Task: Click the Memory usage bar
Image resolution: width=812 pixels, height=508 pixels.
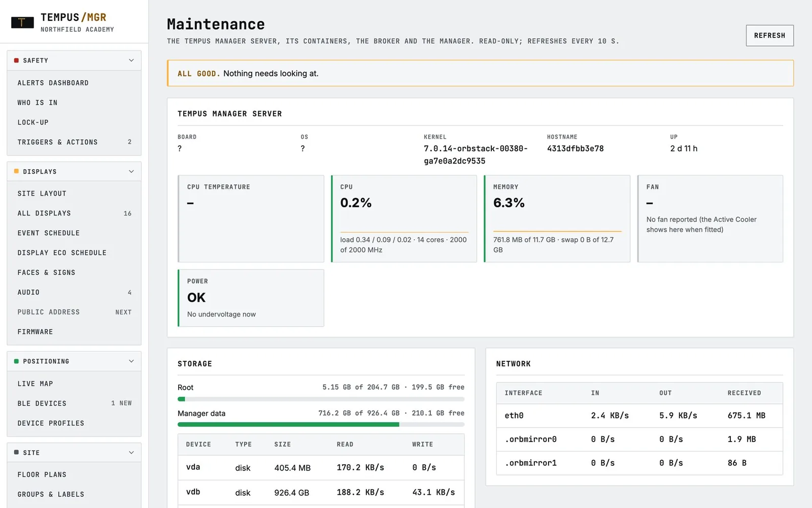Action: pyautogui.click(x=557, y=232)
